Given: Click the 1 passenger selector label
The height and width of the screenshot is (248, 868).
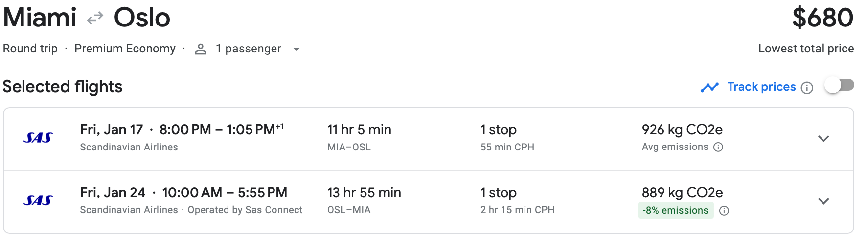Looking at the screenshot, I should coord(248,49).
